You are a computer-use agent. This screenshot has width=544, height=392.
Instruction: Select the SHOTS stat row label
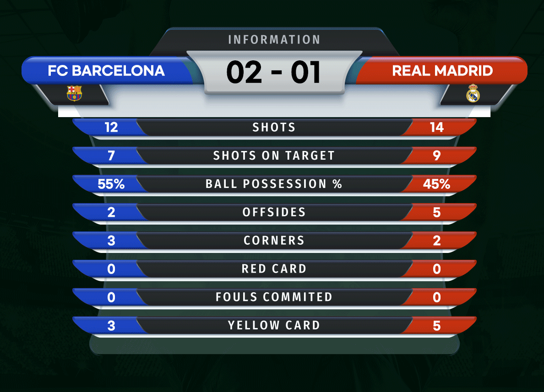(x=274, y=127)
